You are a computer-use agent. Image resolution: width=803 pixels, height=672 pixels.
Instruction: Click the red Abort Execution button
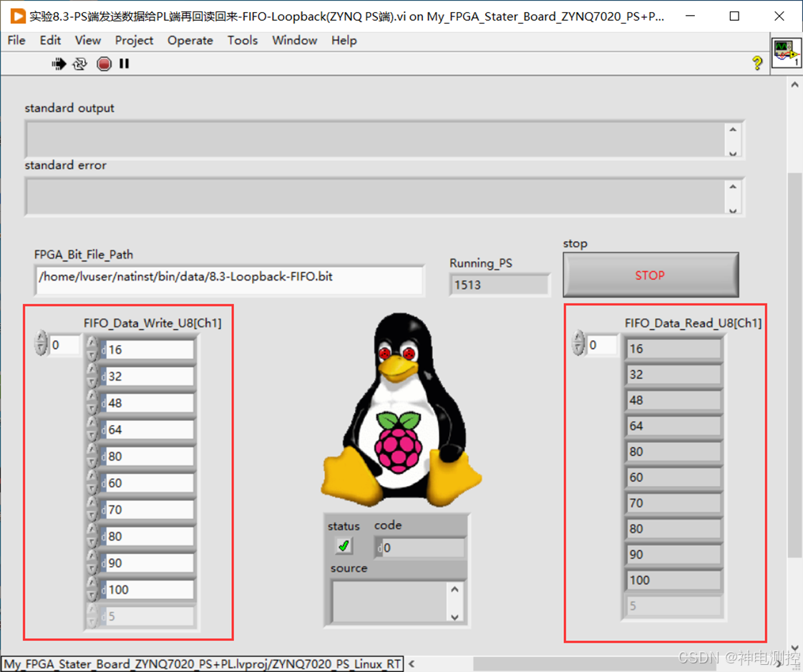point(104,64)
